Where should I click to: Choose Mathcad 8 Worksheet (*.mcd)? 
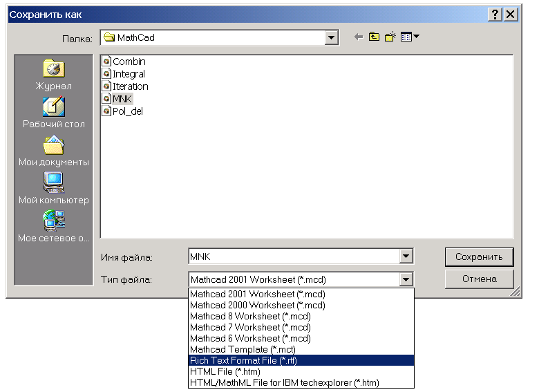tap(301, 316)
